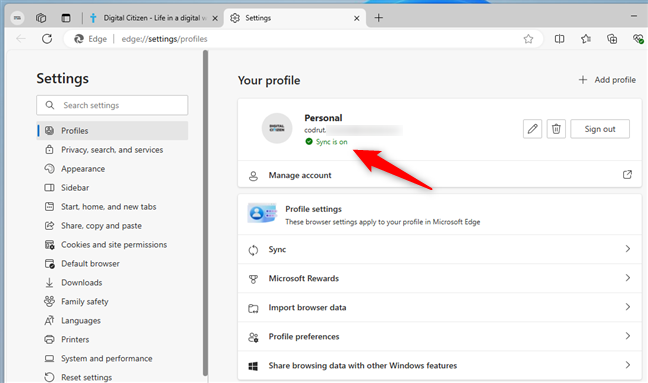Click the Sign out button
648x383 pixels.
tap(600, 129)
